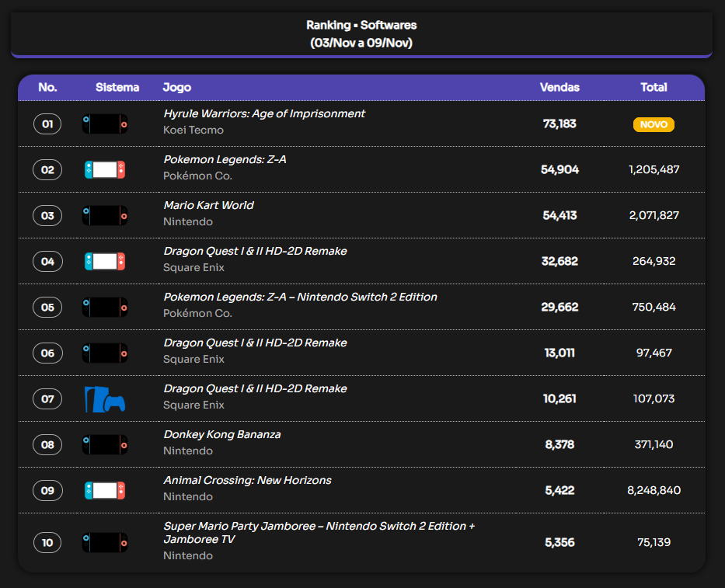Click the Switch icon for Animal Crossing
The height and width of the screenshot is (588, 725).
(105, 490)
